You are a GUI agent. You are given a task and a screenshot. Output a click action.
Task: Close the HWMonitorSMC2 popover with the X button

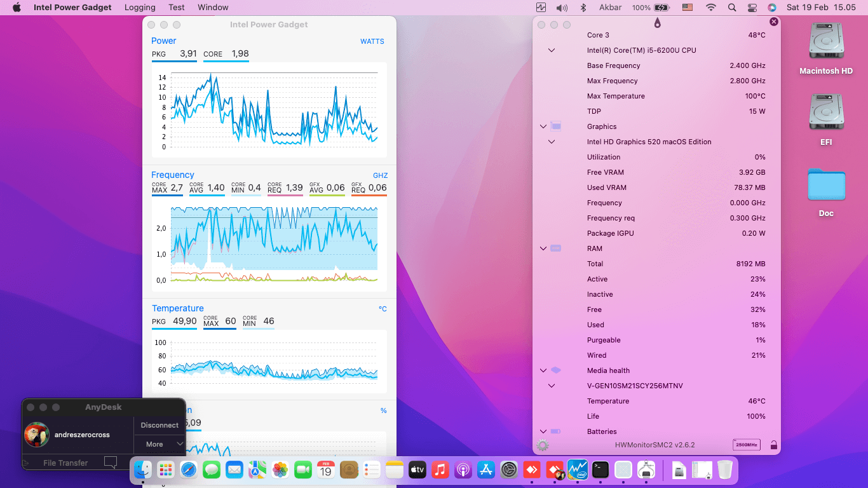pyautogui.click(x=773, y=22)
